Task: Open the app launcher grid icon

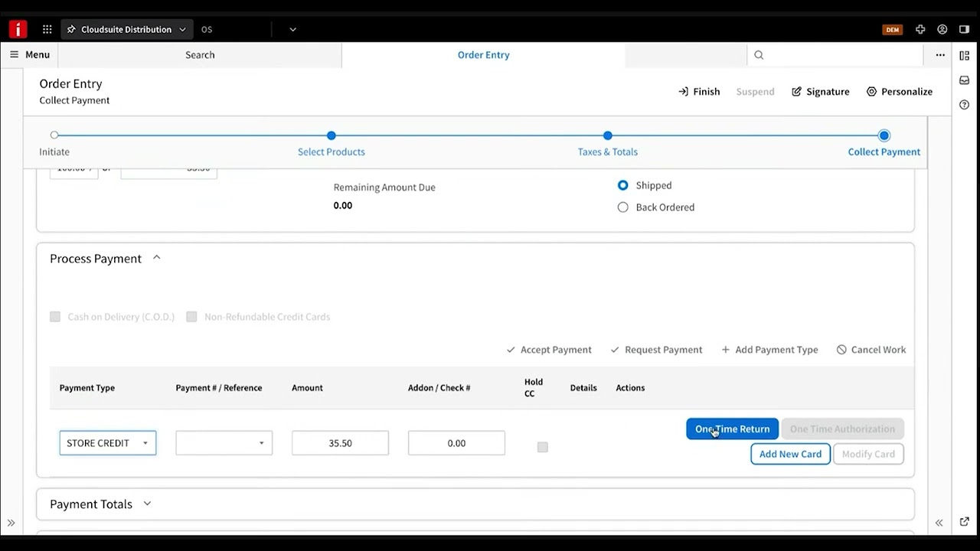Action: (47, 29)
